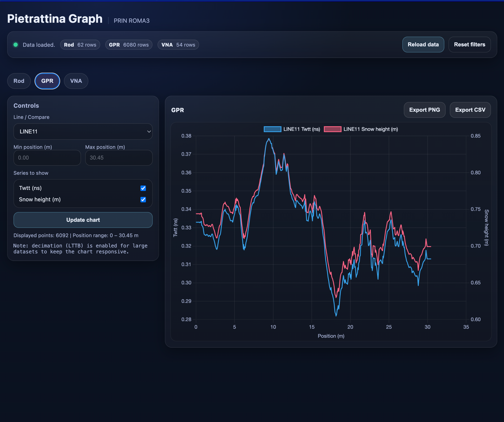The width and height of the screenshot is (504, 422).
Task: Click the green data loaded status dot
Action: [16, 45]
